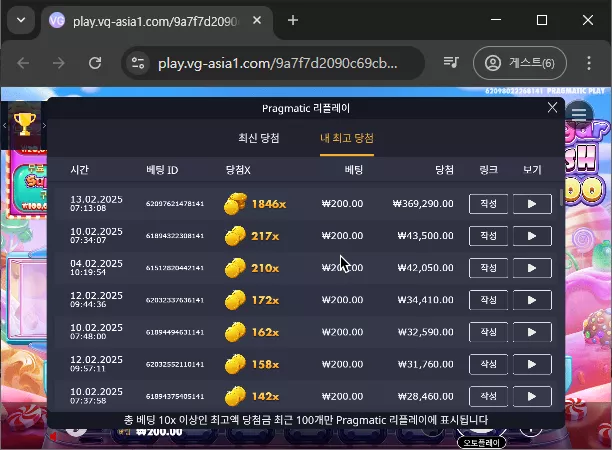The image size is (612, 450).
Task: Click the 당첨X column header
Action: (x=238, y=170)
